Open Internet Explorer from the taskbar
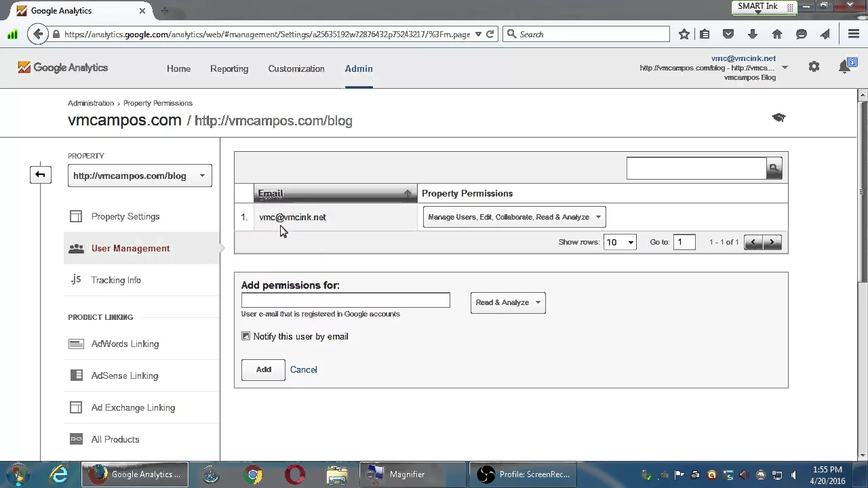 pos(60,474)
